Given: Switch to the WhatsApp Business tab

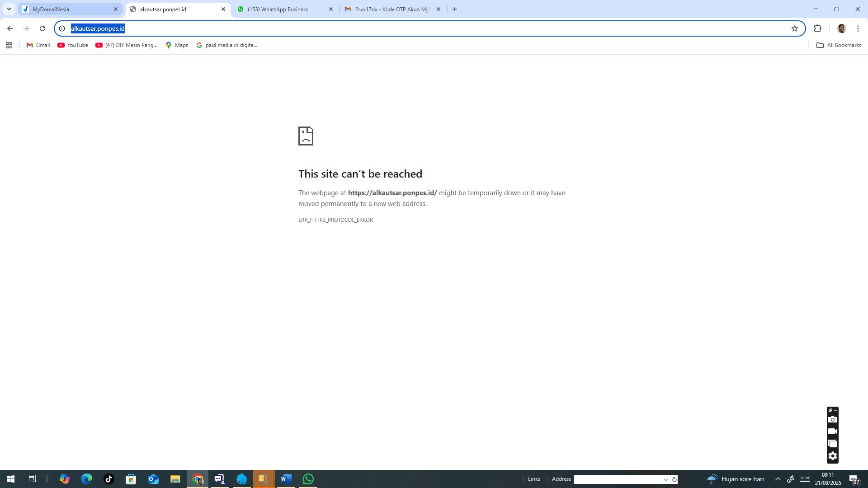Looking at the screenshot, I should coord(286,9).
